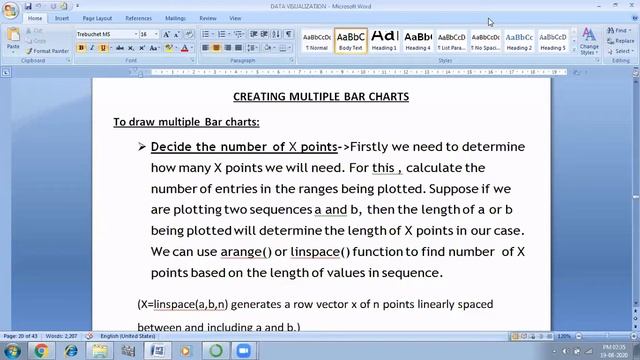Switch to the Home ribbon tab
The width and height of the screenshot is (640, 360).
tap(35, 18)
